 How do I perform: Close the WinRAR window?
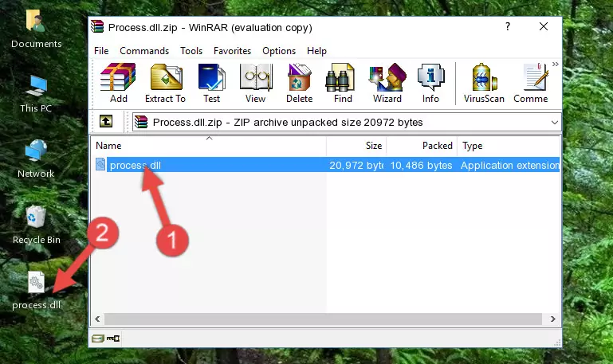click(544, 26)
